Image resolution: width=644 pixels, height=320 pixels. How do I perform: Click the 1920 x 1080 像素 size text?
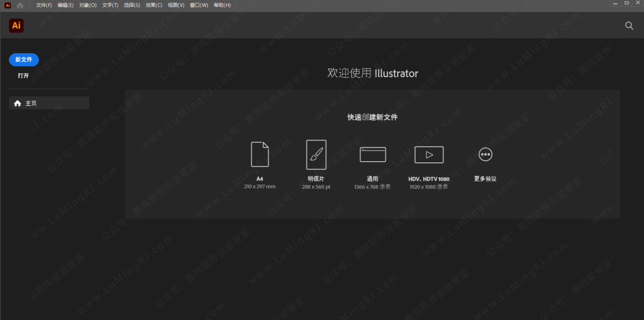pos(429,187)
